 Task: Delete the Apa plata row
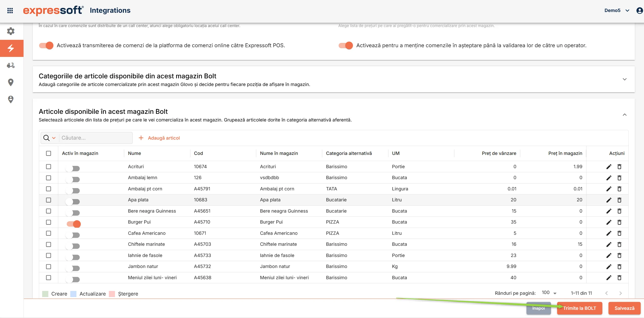coord(619,200)
